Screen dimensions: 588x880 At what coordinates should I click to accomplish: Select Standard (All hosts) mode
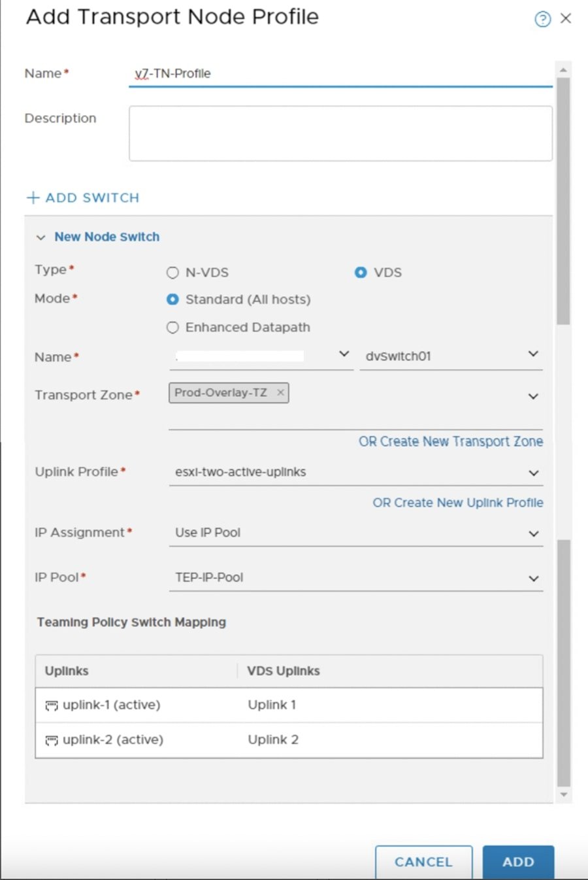click(172, 299)
